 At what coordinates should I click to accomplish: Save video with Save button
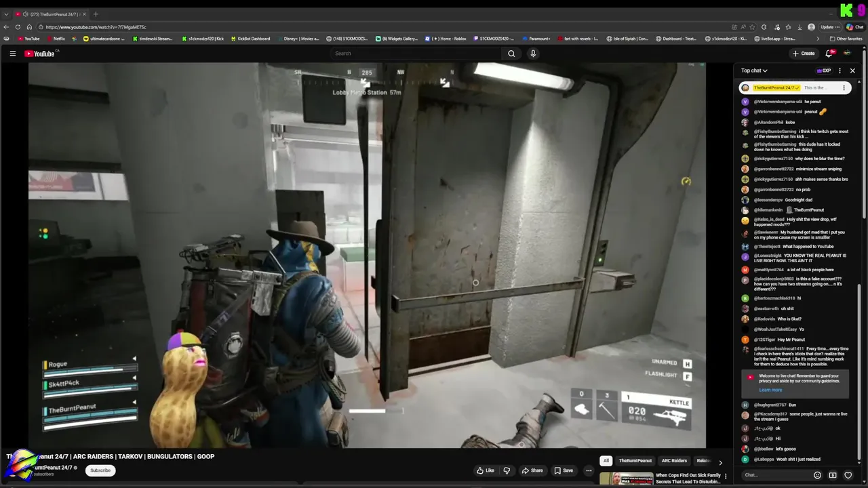tap(564, 470)
